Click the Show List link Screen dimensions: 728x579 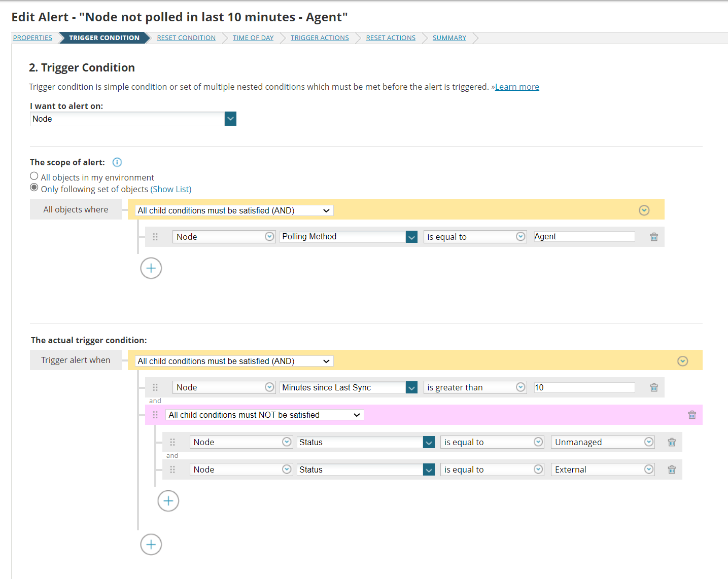171,189
